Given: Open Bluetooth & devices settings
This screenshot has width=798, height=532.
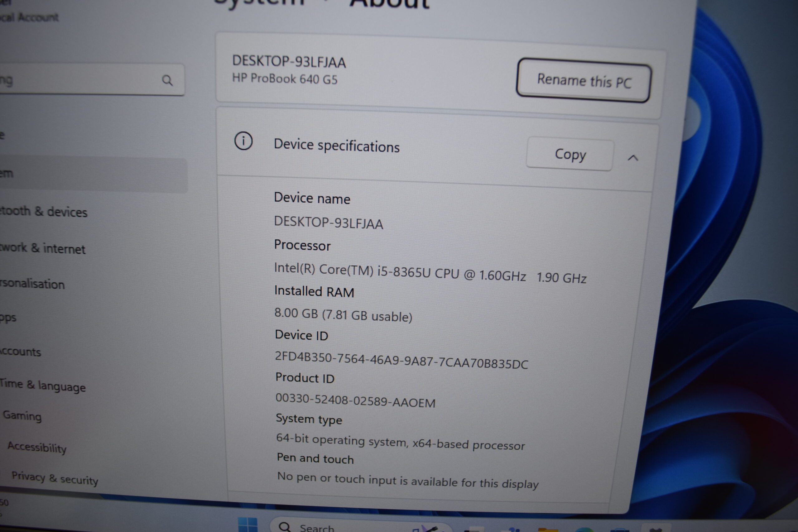Looking at the screenshot, I should pos(43,211).
